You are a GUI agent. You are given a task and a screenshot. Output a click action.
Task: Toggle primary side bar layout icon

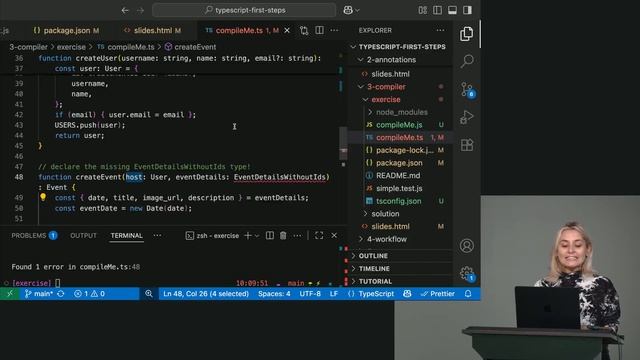tap(438, 10)
